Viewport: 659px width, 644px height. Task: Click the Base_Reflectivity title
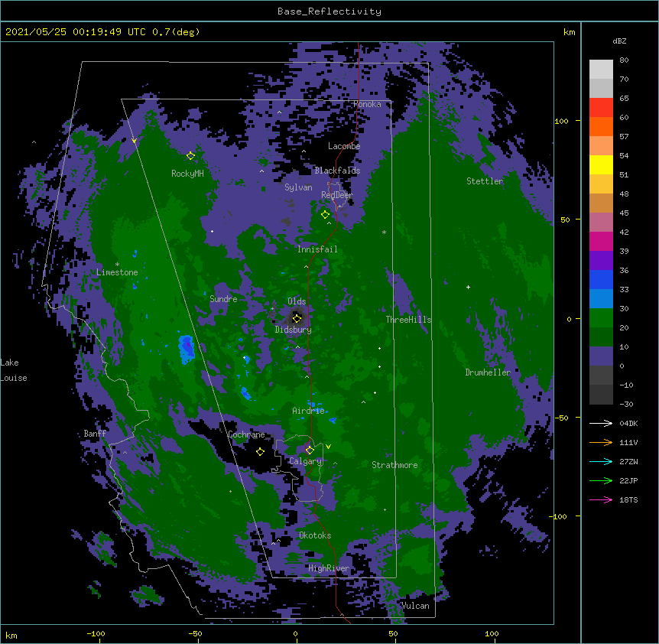pyautogui.click(x=329, y=11)
